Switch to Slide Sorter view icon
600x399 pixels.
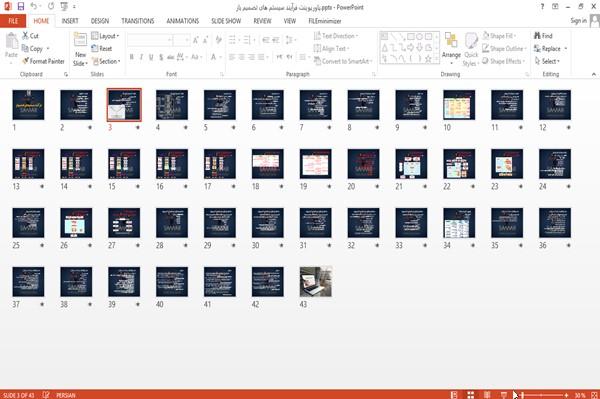(470, 395)
